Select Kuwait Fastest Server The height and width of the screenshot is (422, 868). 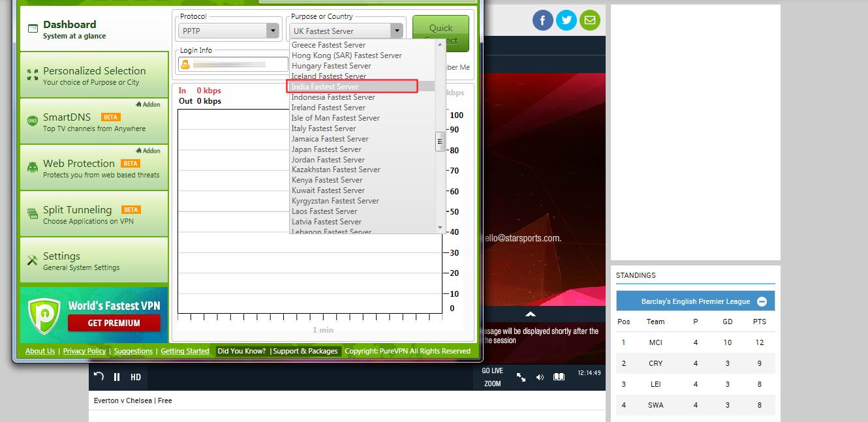point(362,190)
